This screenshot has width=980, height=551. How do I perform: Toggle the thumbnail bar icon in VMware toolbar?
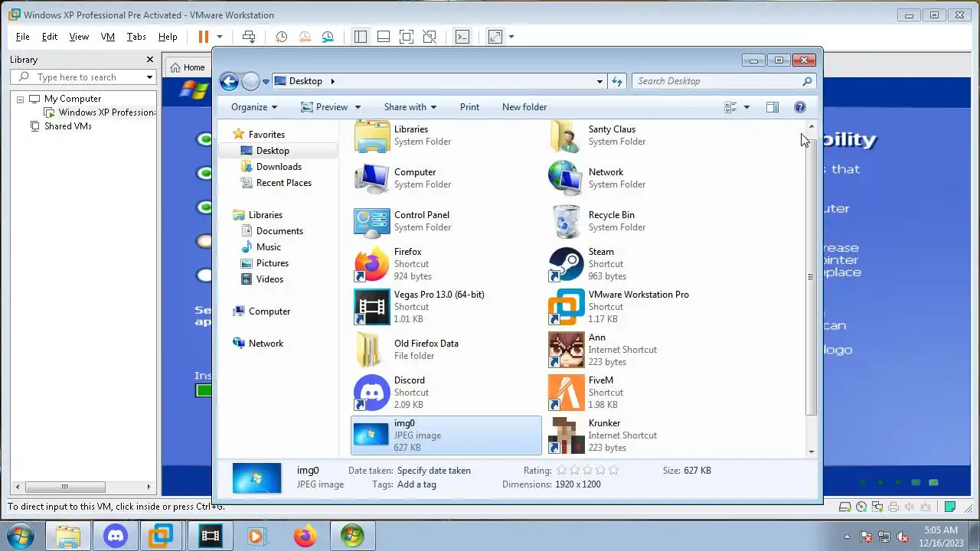[x=384, y=37]
